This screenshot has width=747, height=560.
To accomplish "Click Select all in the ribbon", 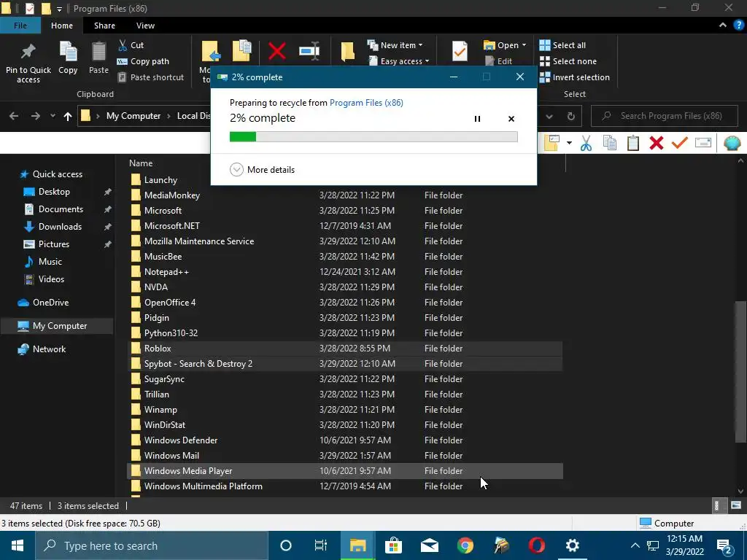I will point(562,44).
